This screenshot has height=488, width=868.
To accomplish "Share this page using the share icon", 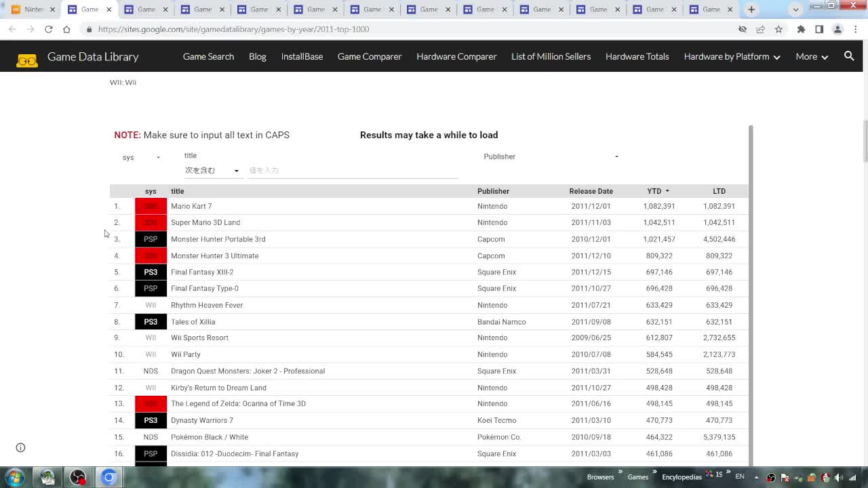I will 760,29.
